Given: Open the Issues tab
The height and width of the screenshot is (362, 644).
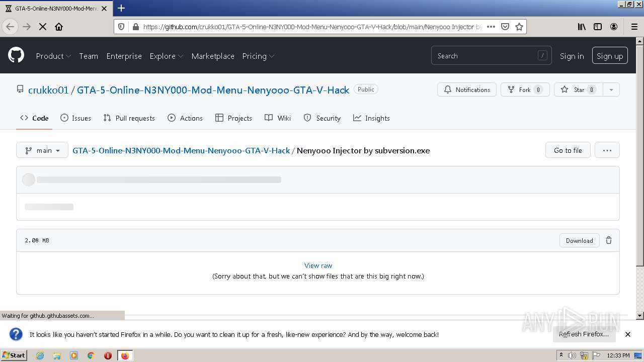Looking at the screenshot, I should click(x=75, y=118).
